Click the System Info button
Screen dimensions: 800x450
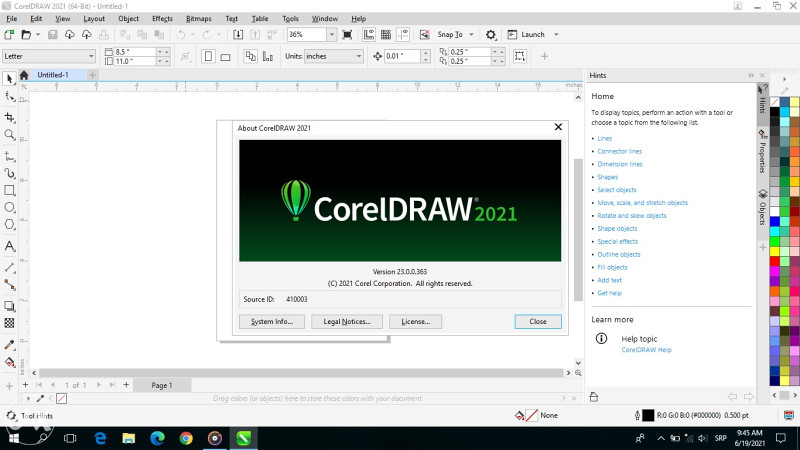click(x=272, y=321)
